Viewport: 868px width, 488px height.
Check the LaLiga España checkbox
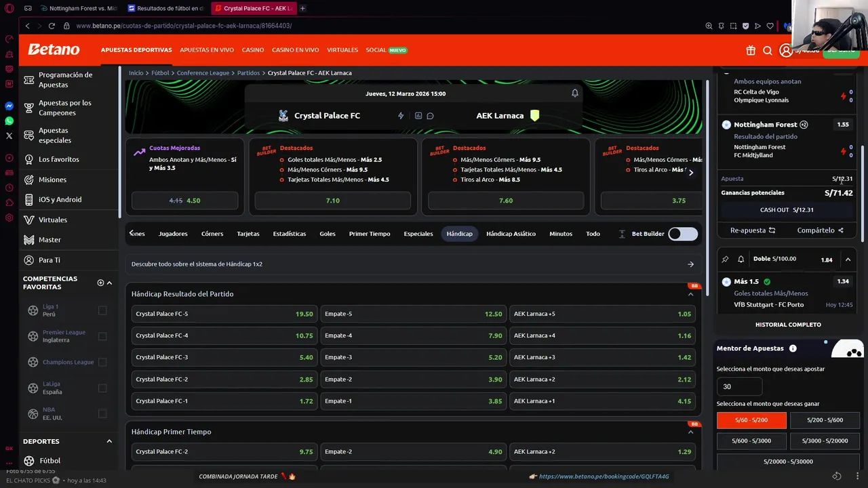pyautogui.click(x=102, y=388)
